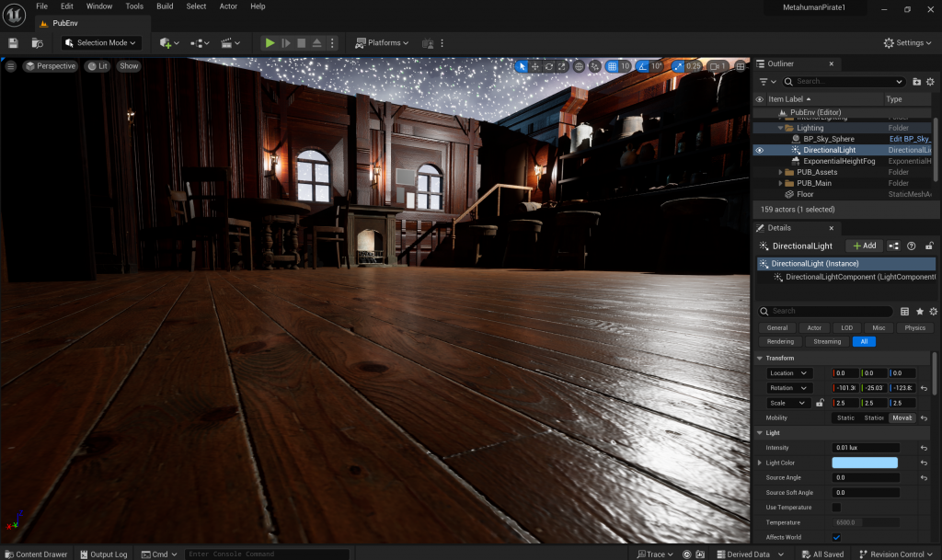Open the play options three-dot menu
Image resolution: width=942 pixels, height=560 pixels.
pos(332,42)
